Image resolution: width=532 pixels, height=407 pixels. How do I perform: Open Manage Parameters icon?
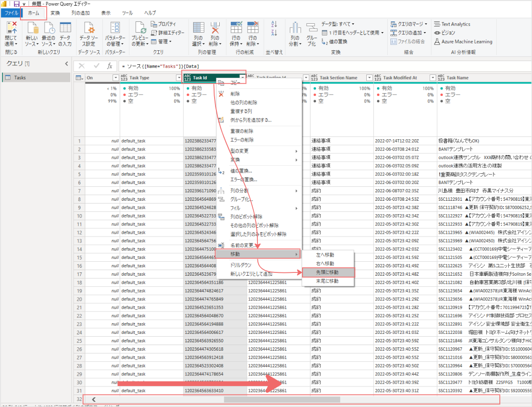pyautogui.click(x=115, y=27)
